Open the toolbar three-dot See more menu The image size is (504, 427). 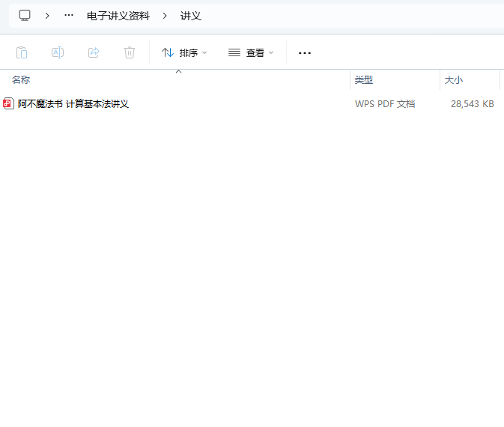[305, 53]
